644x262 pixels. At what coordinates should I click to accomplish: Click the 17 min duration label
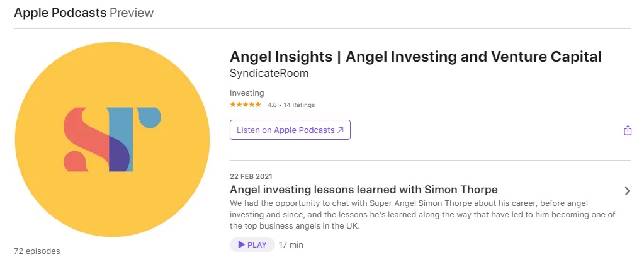click(x=291, y=245)
